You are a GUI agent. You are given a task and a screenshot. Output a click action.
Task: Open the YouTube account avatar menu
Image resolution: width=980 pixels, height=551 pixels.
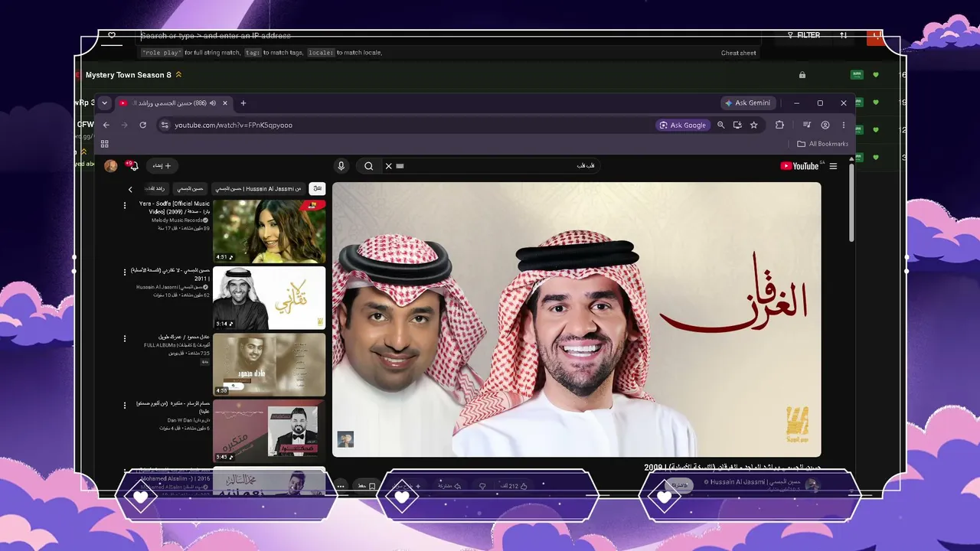point(111,166)
